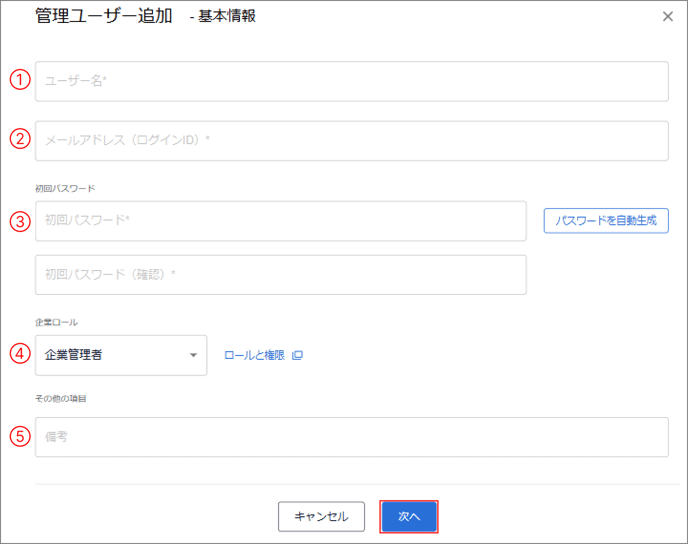Click the 初回パスワード section label
The width and height of the screenshot is (688, 544).
65,189
